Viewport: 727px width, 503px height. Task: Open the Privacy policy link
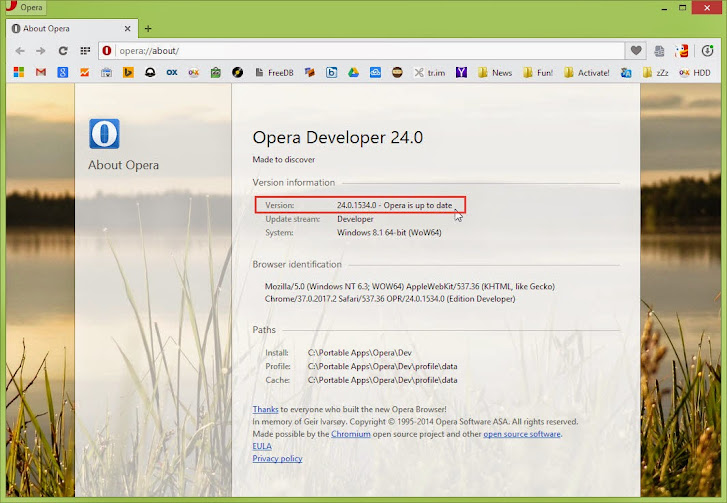(x=277, y=458)
